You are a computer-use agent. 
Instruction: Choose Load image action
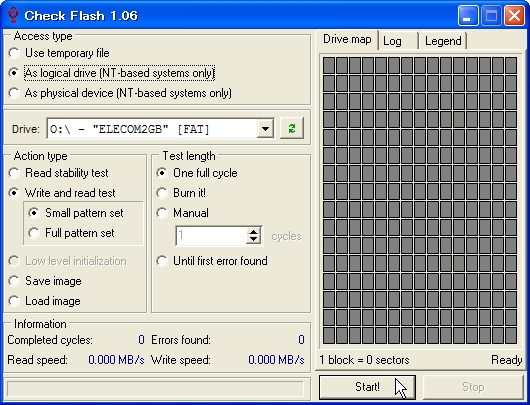pyautogui.click(x=45, y=301)
